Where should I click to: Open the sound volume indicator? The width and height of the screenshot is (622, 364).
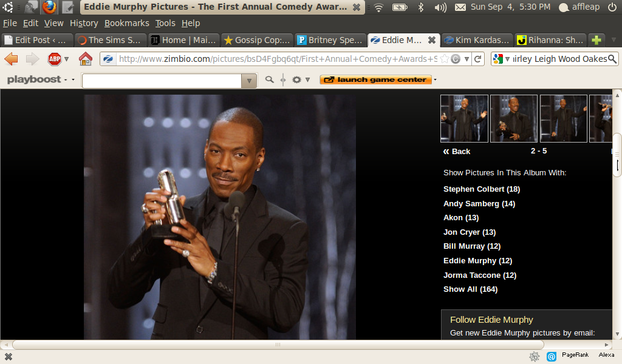(440, 7)
